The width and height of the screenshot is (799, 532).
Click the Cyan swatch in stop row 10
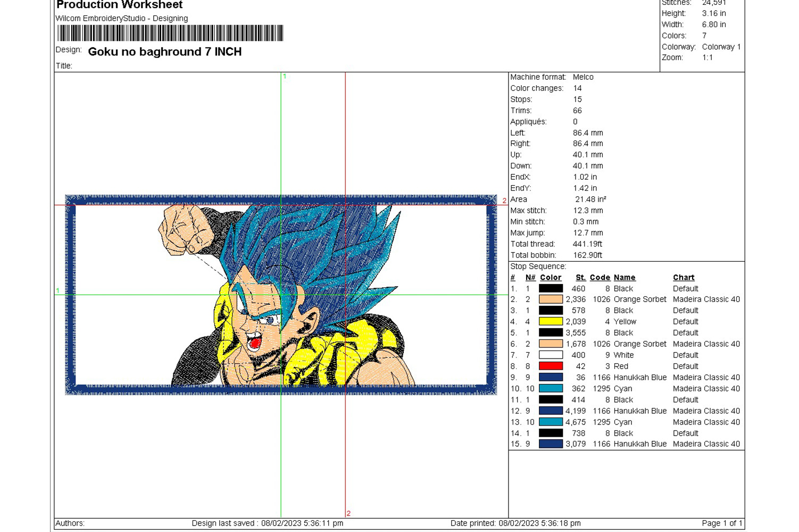pos(551,389)
